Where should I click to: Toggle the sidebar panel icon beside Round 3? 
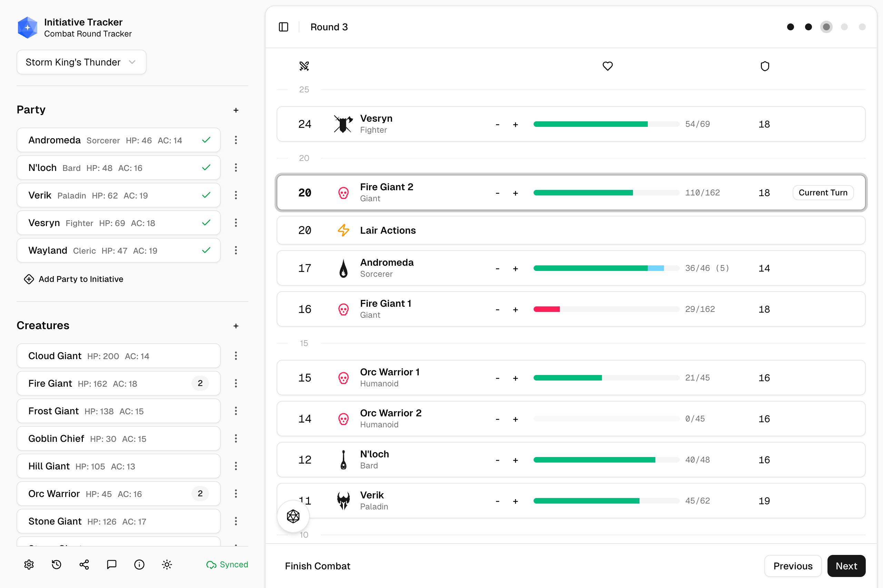283,27
